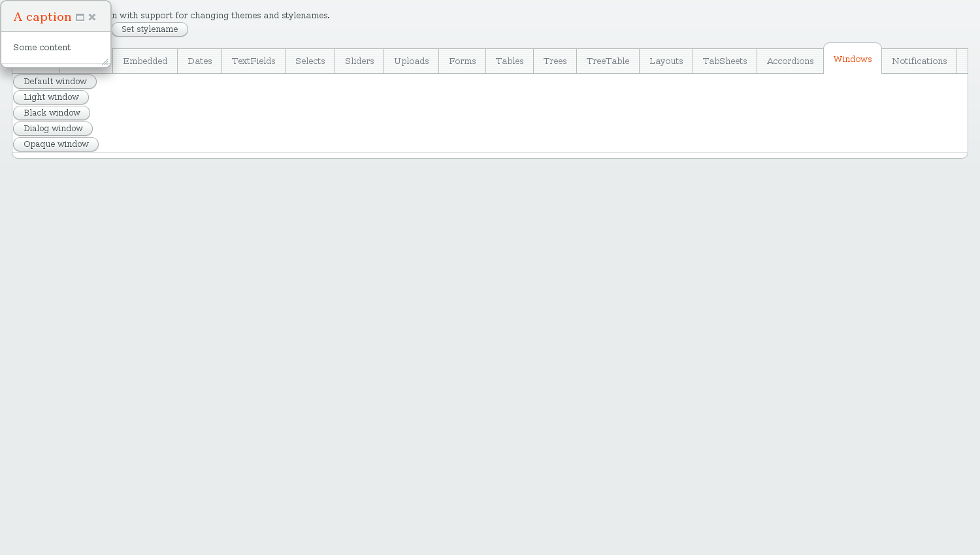This screenshot has width=980, height=555.
Task: Switch to the Sliders tab
Action: (x=359, y=61)
